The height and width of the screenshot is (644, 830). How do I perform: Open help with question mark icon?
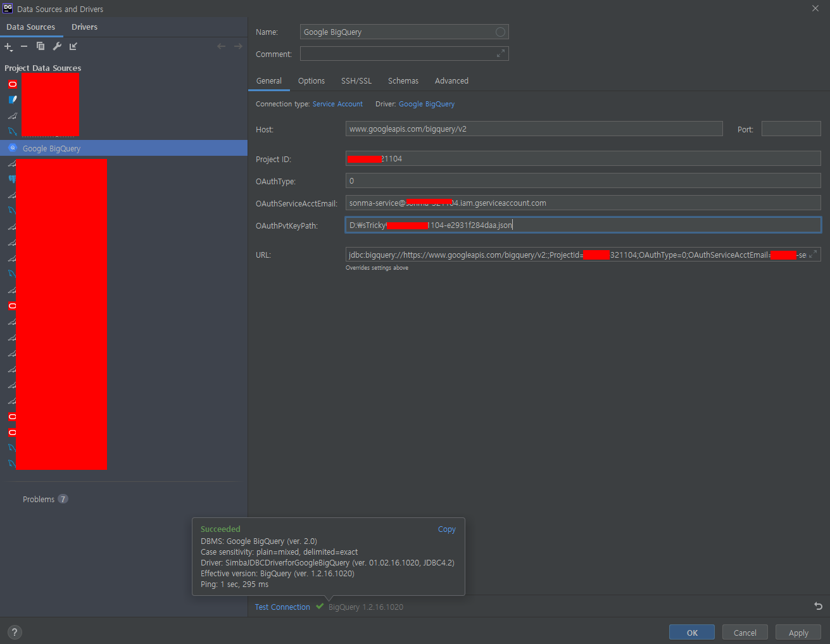pyautogui.click(x=15, y=632)
